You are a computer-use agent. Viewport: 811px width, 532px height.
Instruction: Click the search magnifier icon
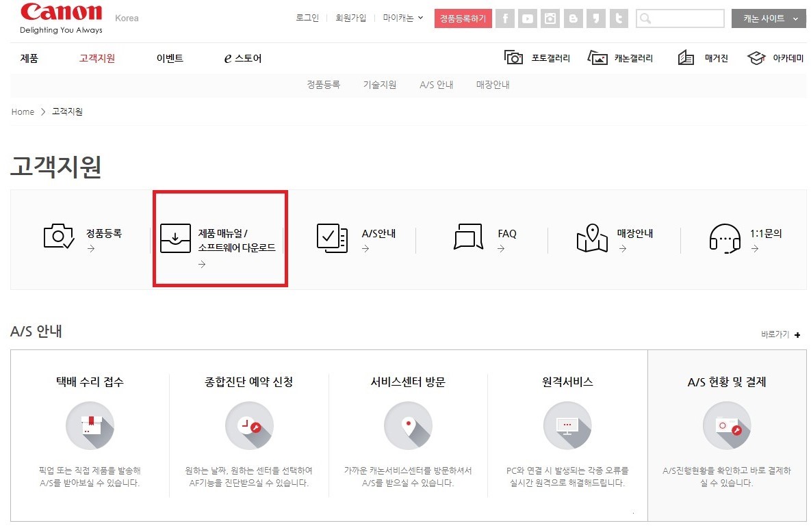[x=645, y=18]
